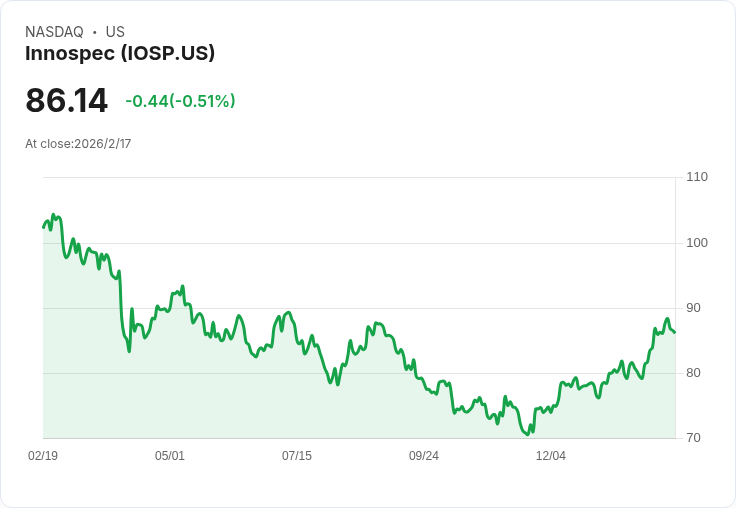736x508 pixels.
Task: Click the 12/04 date on x-axis
Action: coord(551,455)
